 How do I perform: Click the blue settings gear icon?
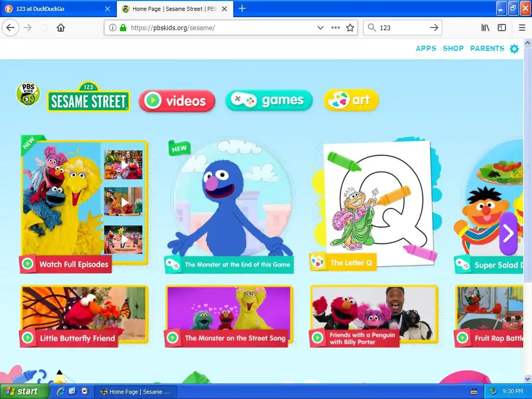[514, 49]
